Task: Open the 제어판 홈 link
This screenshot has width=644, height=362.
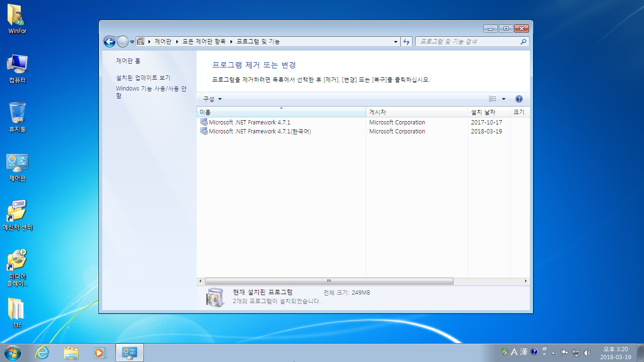Action: (x=128, y=61)
